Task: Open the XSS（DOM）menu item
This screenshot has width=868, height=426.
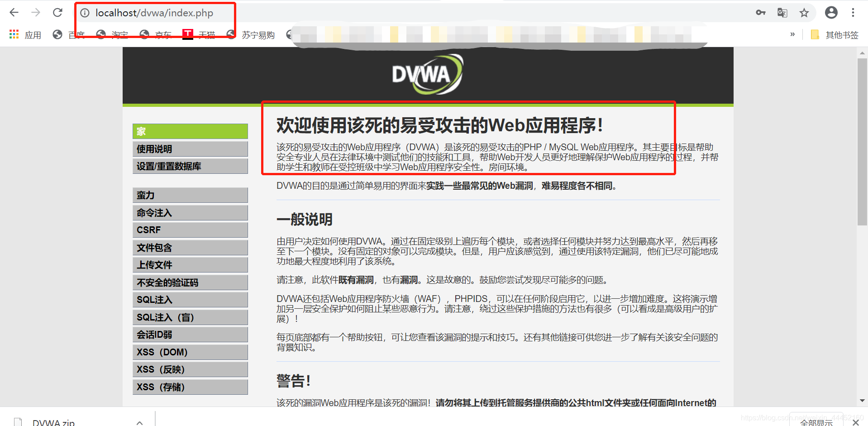Action: coord(190,352)
